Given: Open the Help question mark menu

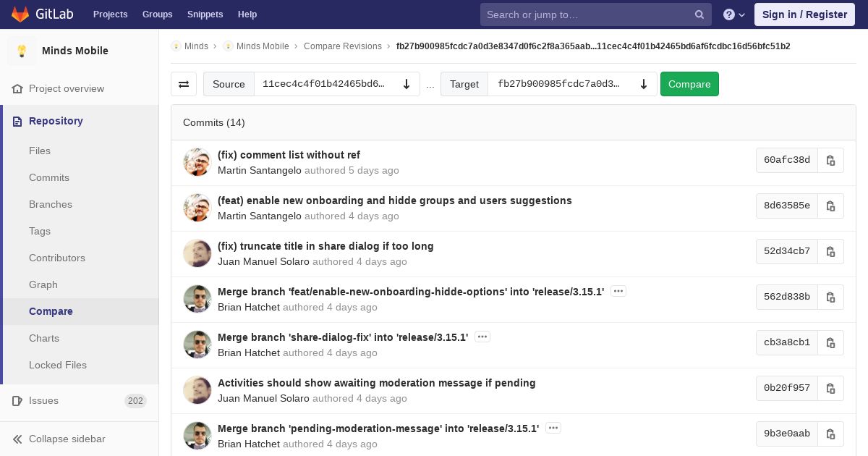Looking at the screenshot, I should pyautogui.click(x=734, y=14).
